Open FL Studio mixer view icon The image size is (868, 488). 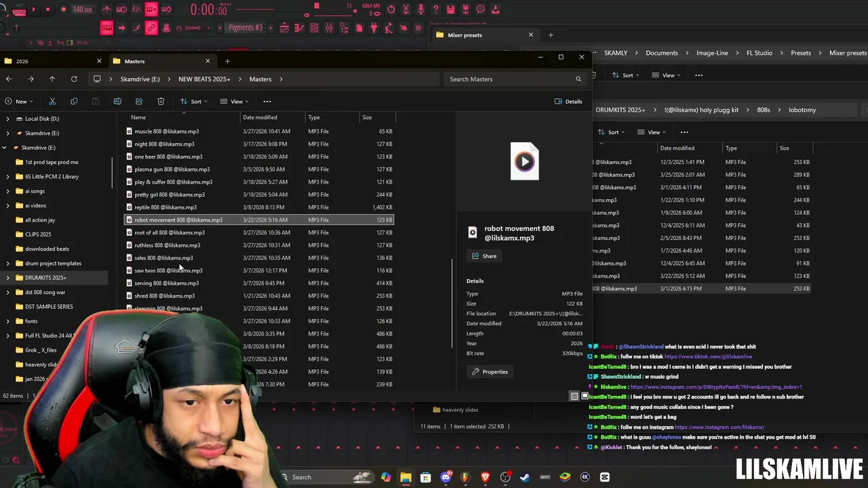(x=329, y=28)
